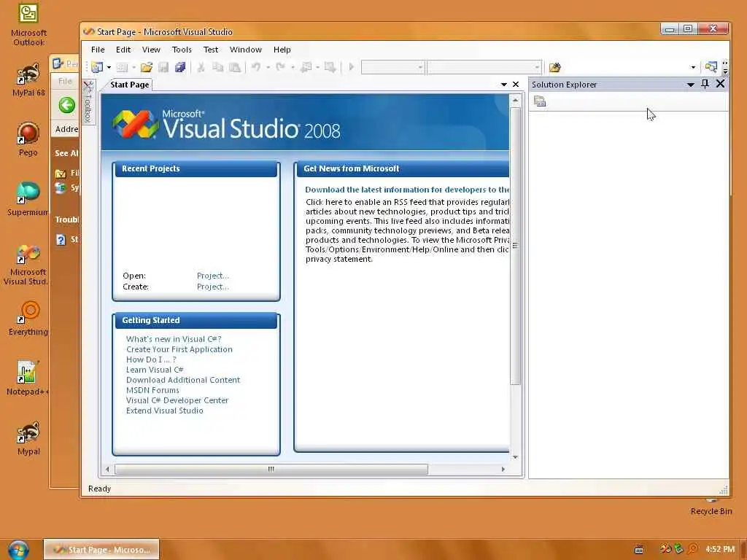Screen dimensions: 747x560
Task: Click the Open File folder icon
Action: tap(146, 67)
